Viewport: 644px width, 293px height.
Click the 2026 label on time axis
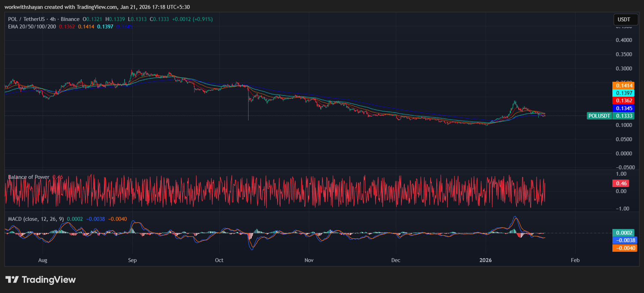click(x=485, y=260)
